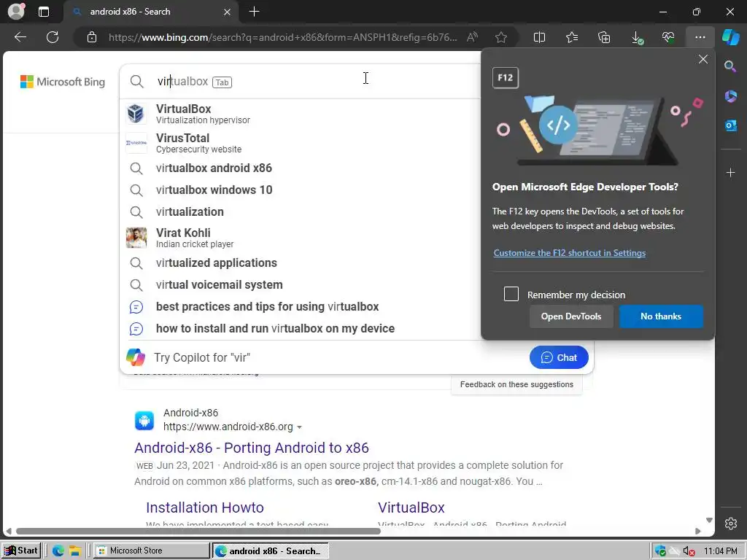
Task: Refresh the page with the reload icon
Action: click(x=53, y=37)
